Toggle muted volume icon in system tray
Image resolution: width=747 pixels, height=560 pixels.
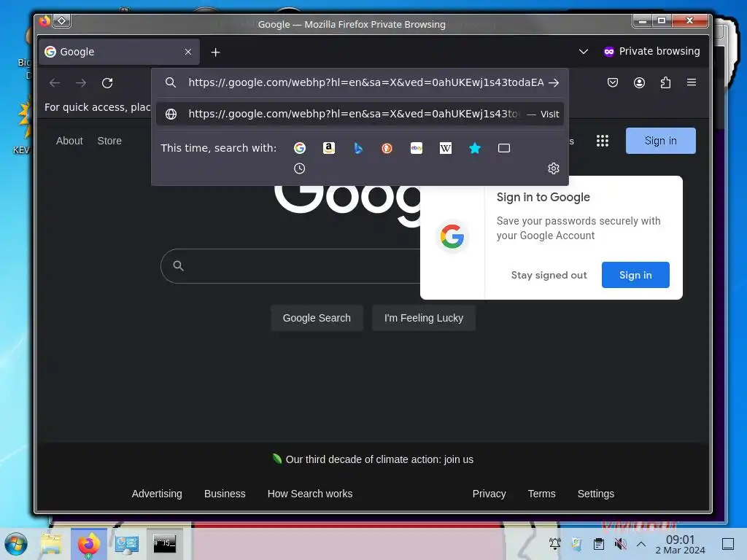pyautogui.click(x=620, y=544)
